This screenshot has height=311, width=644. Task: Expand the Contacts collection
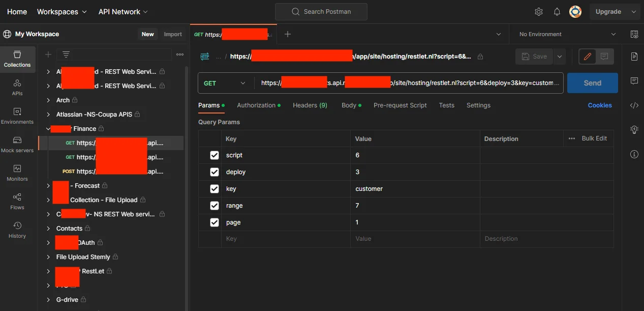(48, 229)
